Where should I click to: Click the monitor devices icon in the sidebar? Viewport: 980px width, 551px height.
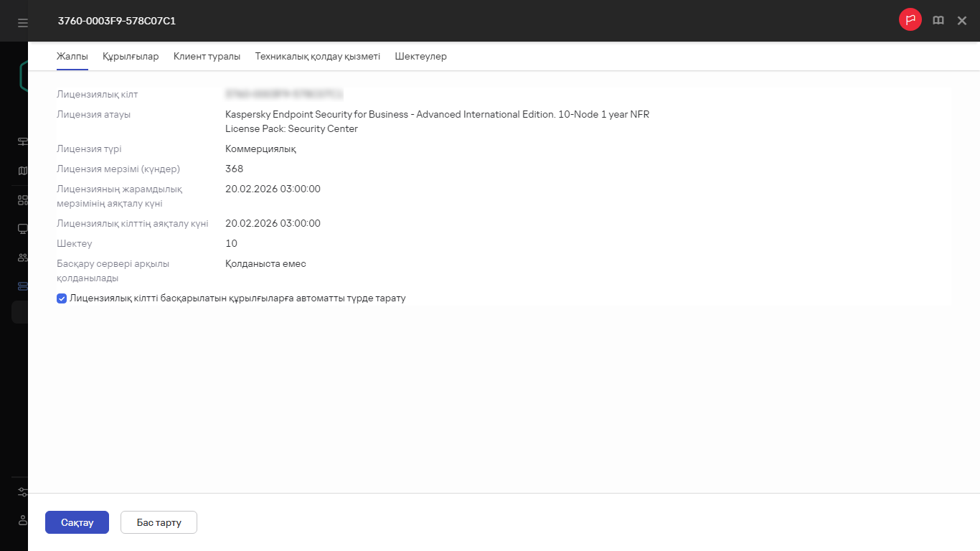22,229
